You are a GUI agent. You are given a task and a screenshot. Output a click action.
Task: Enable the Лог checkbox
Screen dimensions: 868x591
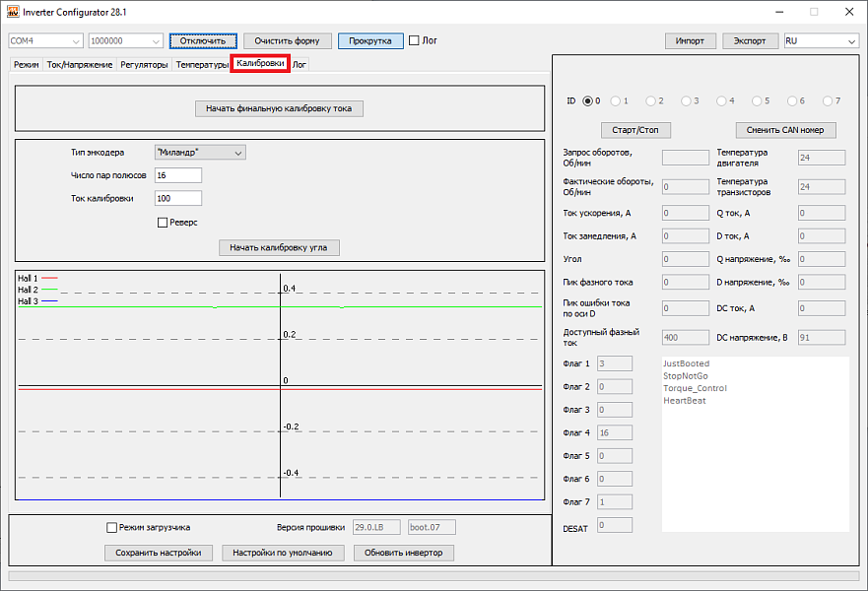click(x=415, y=41)
